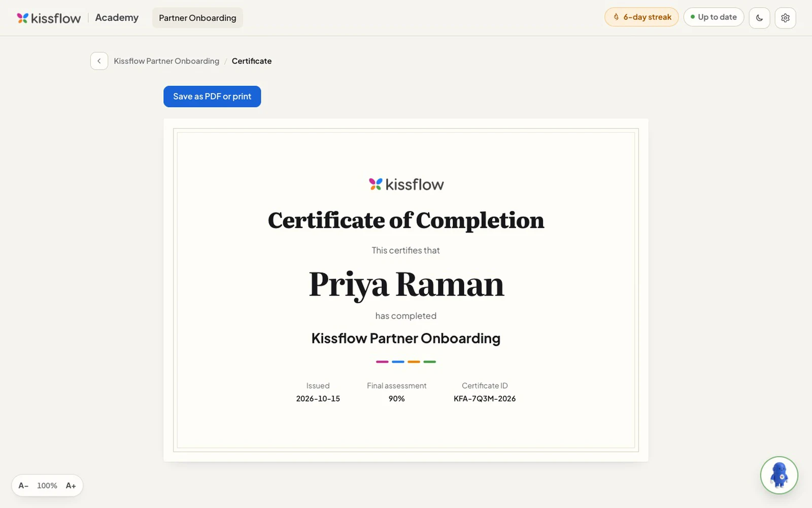Click the Issued label
Image resolution: width=812 pixels, height=508 pixels.
pos(318,386)
